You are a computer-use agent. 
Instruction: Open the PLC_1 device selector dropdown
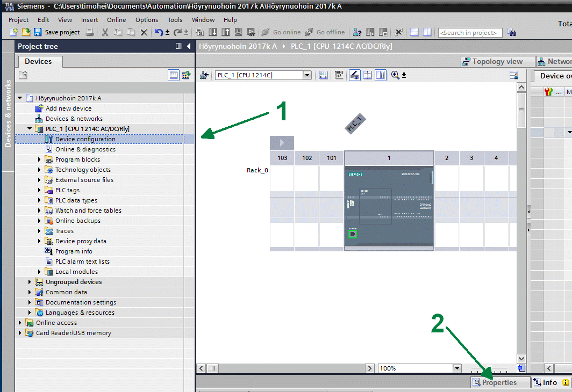[307, 75]
